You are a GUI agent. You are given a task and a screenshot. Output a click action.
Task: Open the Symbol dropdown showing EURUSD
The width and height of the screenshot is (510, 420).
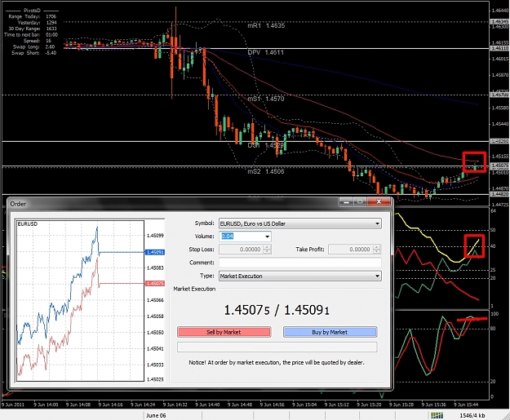[x=300, y=223]
